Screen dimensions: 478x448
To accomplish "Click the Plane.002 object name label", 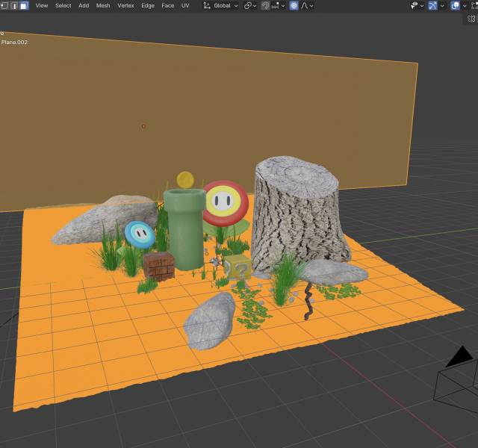I will pyautogui.click(x=14, y=42).
